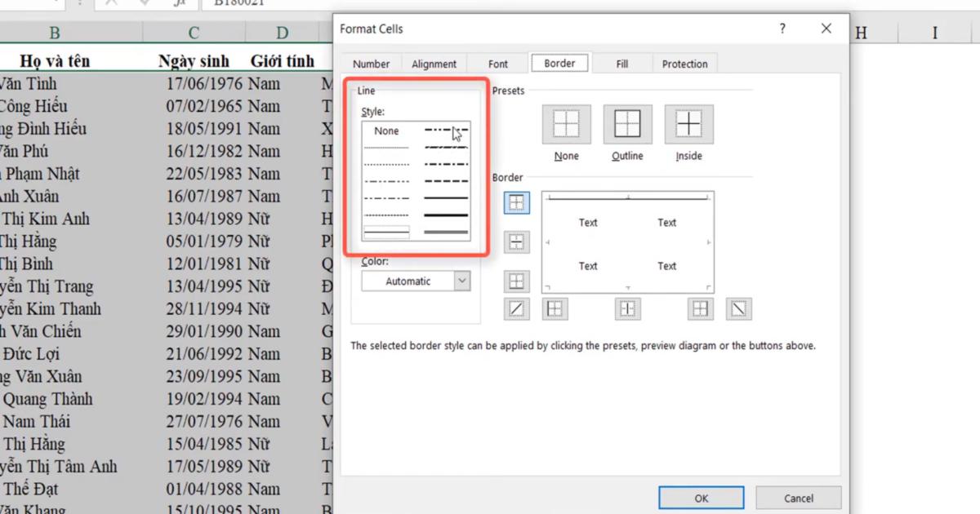Toggle the diagonal up border
The height and width of the screenshot is (514, 980).
516,308
